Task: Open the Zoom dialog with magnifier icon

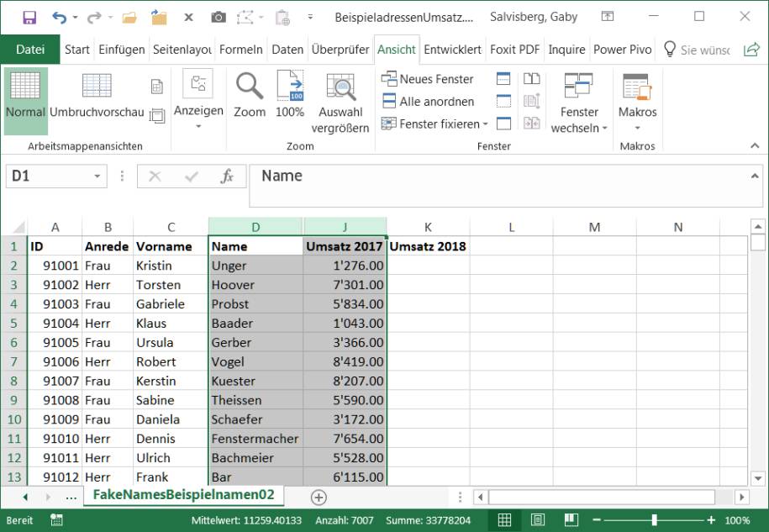Action: point(250,95)
